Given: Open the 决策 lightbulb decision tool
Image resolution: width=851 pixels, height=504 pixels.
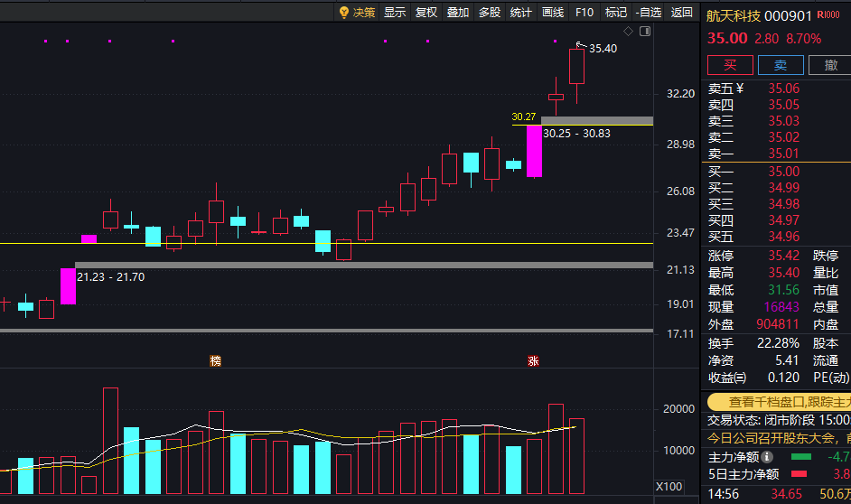Looking at the screenshot, I should [x=357, y=12].
